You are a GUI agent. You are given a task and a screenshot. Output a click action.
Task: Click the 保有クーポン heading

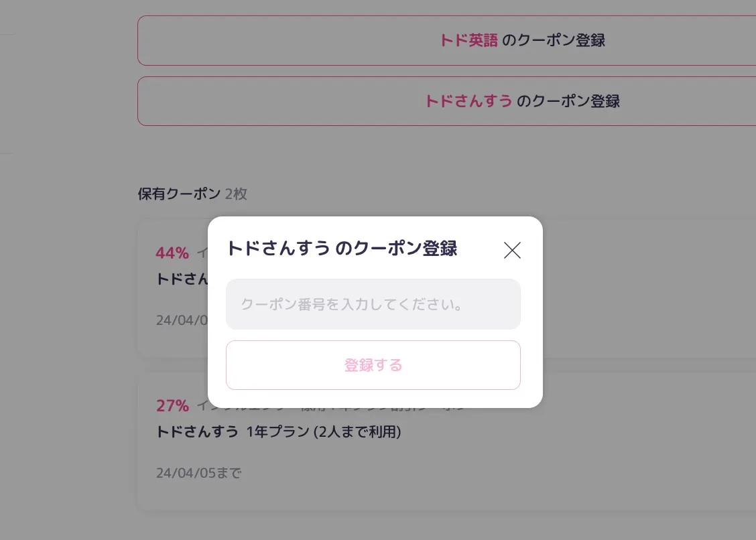pyautogui.click(x=178, y=194)
